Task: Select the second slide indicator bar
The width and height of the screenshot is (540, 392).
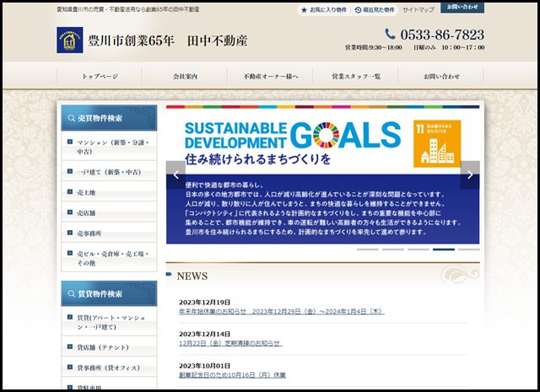Action: click(x=393, y=250)
